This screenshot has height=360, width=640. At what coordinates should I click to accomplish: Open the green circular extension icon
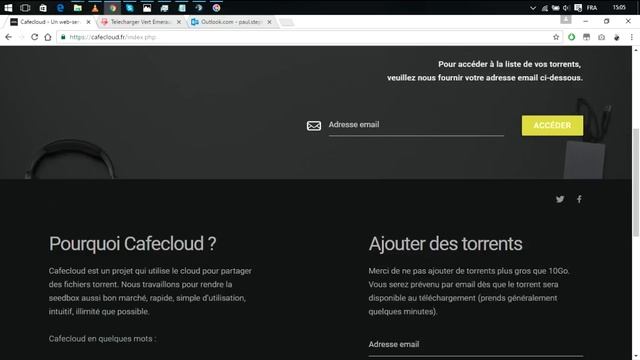point(571,37)
